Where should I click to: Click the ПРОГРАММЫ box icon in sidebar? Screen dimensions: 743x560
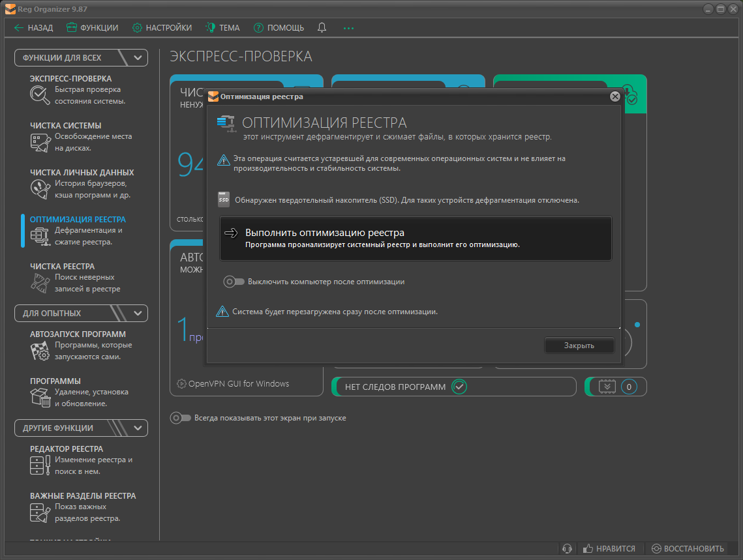point(40,398)
